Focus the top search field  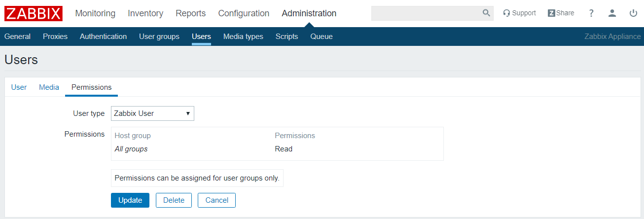tap(426, 13)
